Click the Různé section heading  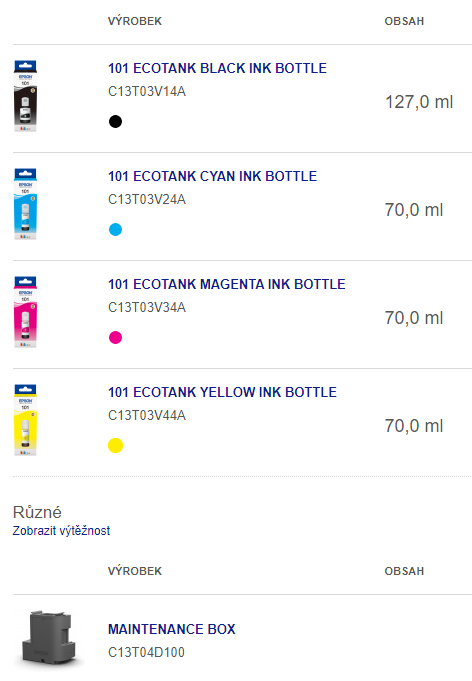point(37,512)
